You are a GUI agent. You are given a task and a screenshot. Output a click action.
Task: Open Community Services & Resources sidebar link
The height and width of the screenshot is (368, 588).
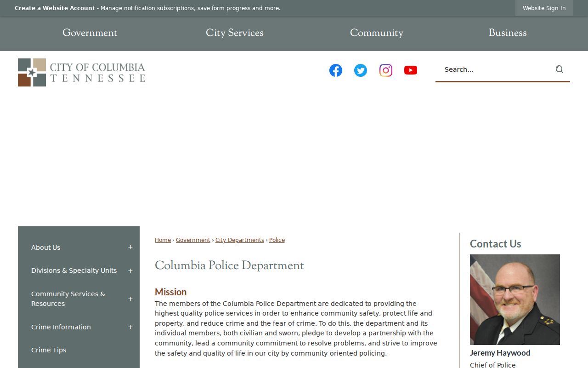pos(68,299)
